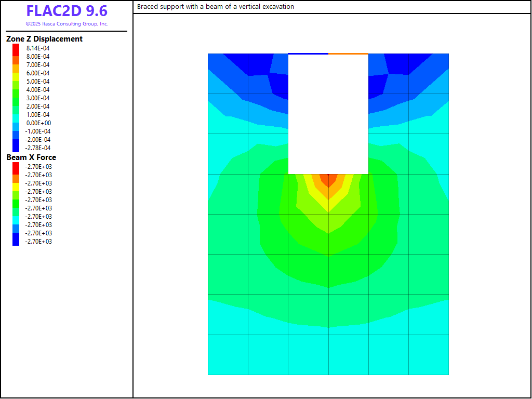
Task: Open the Itasca Consulting Group copyright link
Action: (66, 24)
